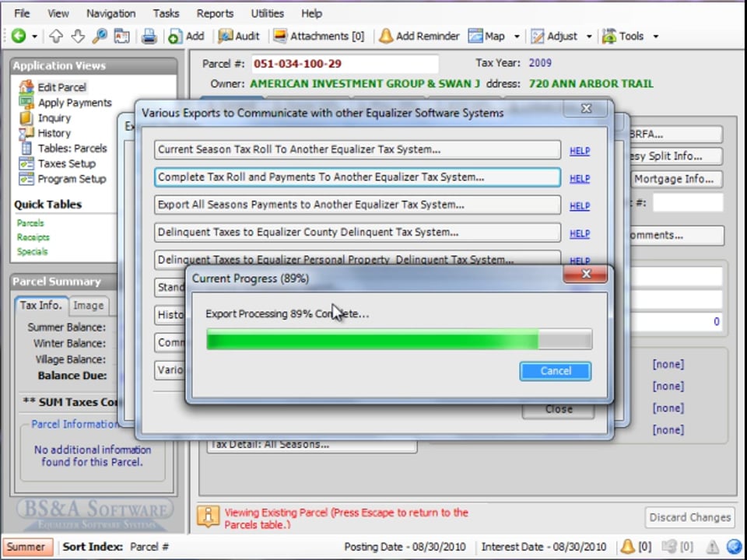The image size is (747, 560).
Task: Open the Navigation menu
Action: pos(110,13)
